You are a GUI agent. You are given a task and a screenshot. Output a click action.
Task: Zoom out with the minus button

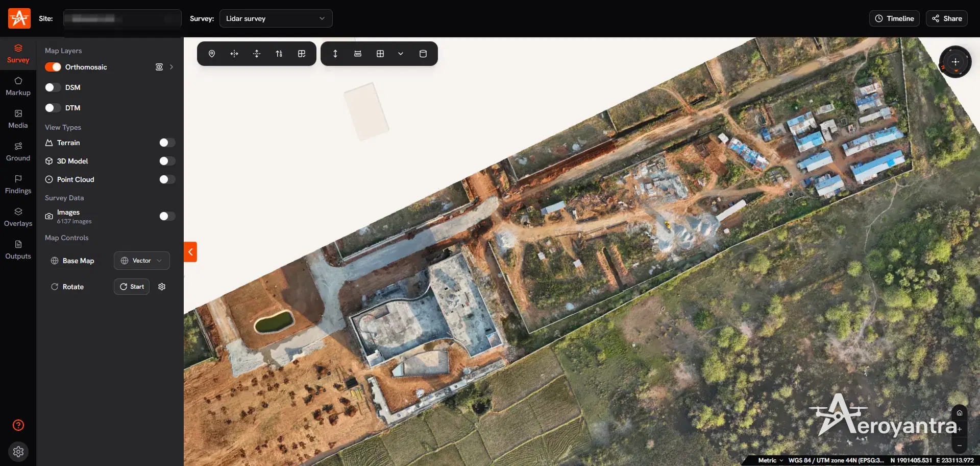click(x=960, y=446)
